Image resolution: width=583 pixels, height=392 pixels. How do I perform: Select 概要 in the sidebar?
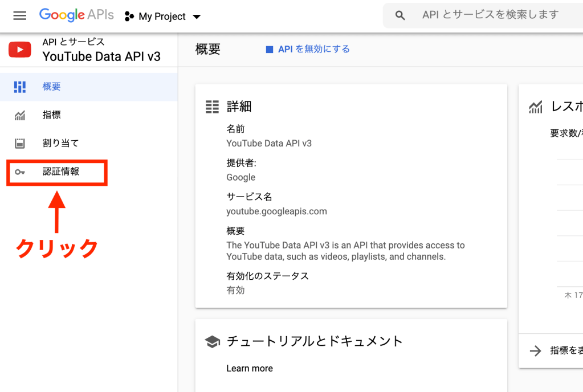click(x=52, y=87)
